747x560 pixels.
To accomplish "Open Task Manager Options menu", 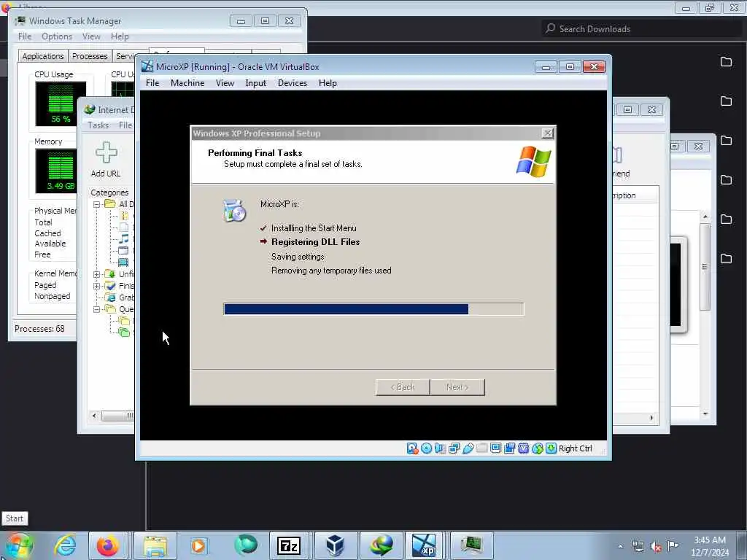I will [x=57, y=36].
